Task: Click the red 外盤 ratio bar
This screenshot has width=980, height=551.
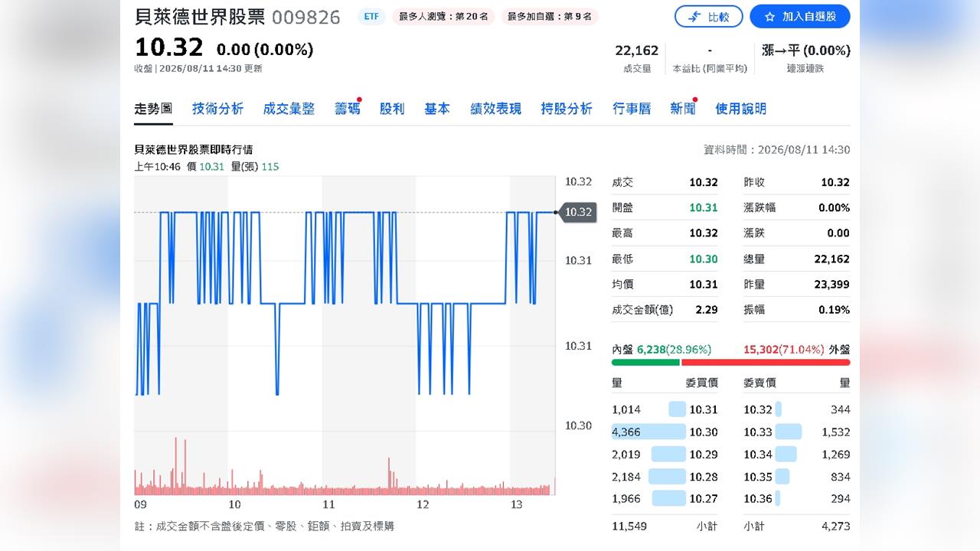Action: 766,363
